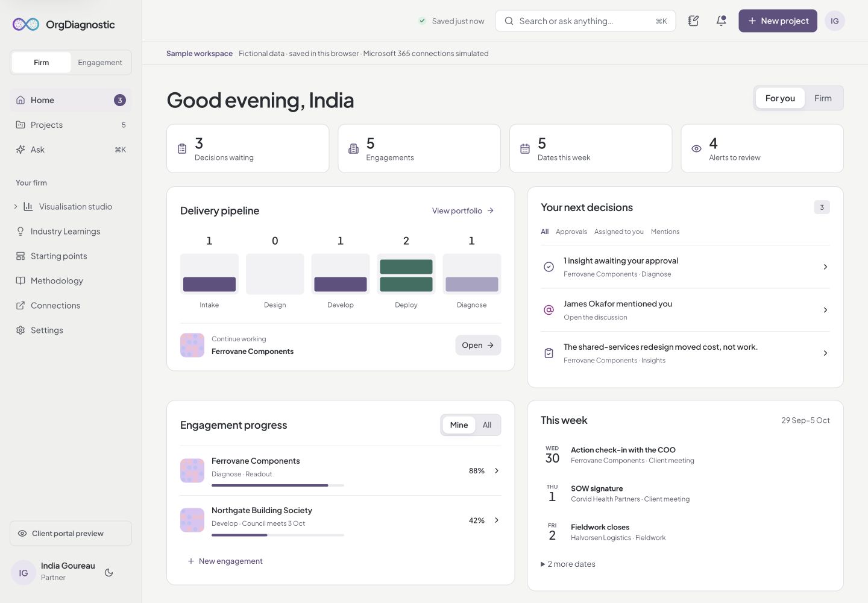Select the Approvals tab

571,232
